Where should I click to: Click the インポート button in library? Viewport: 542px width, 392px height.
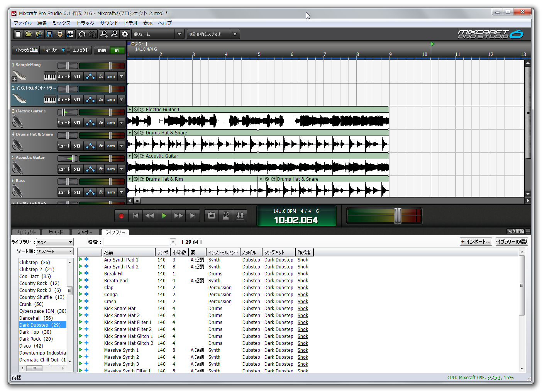[476, 242]
